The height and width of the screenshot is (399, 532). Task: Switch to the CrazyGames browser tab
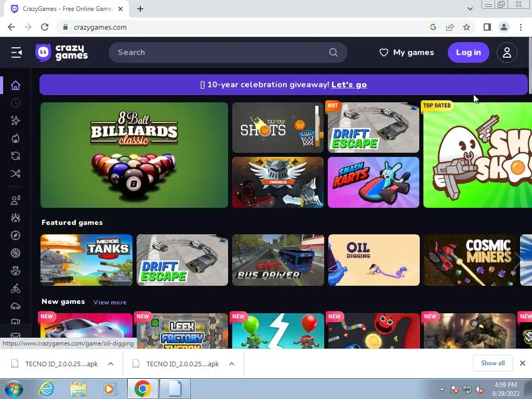click(x=67, y=9)
